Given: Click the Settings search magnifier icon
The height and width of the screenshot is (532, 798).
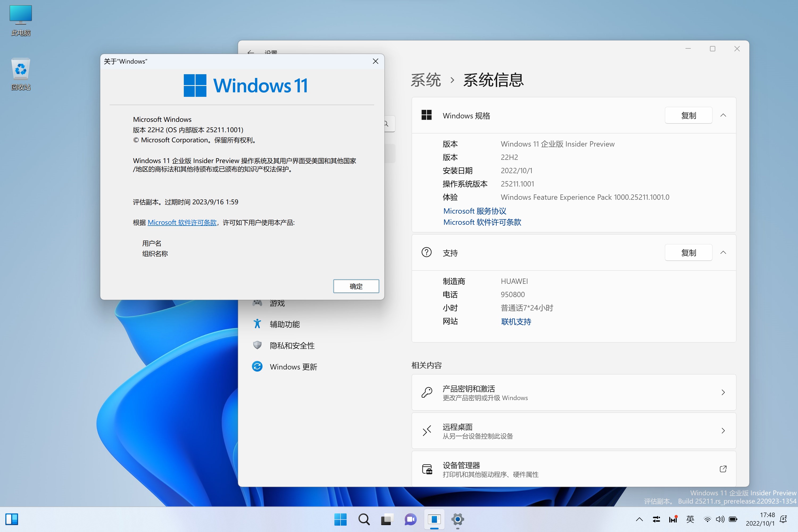Looking at the screenshot, I should pos(386,124).
